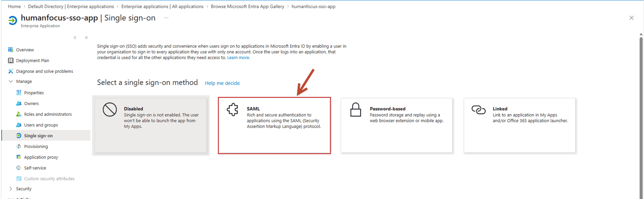Image resolution: width=644 pixels, height=199 pixels.
Task: Click the SAML puzzle piece icon
Action: tap(232, 110)
